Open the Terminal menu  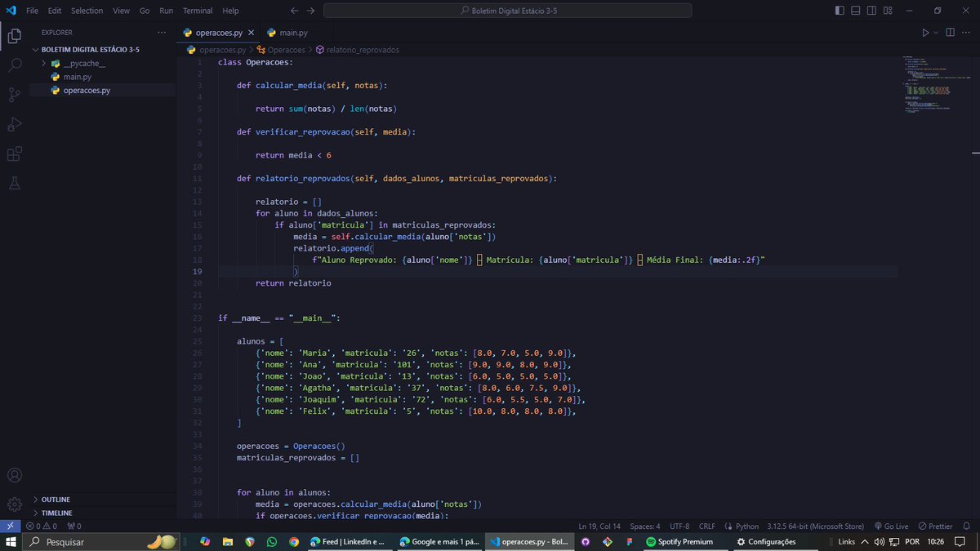tap(196, 11)
